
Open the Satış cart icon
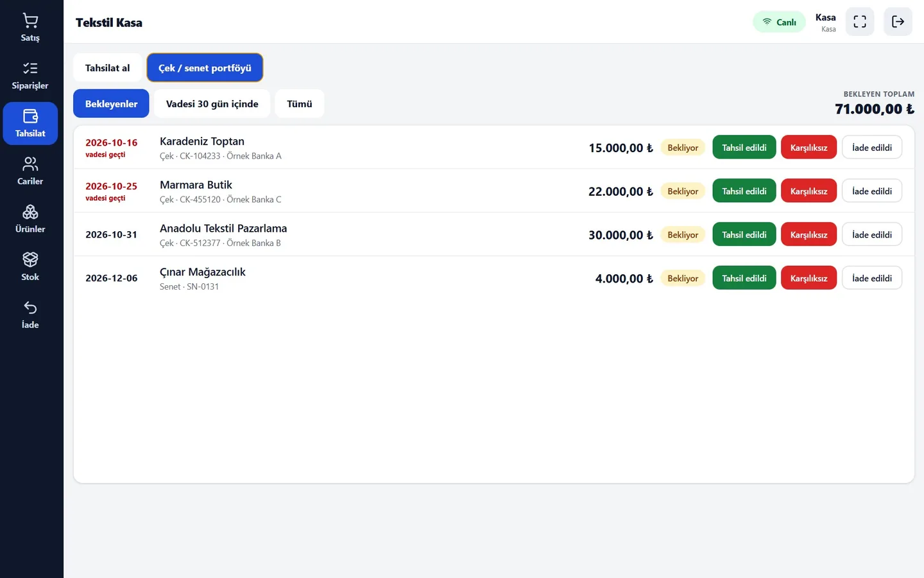(x=30, y=21)
